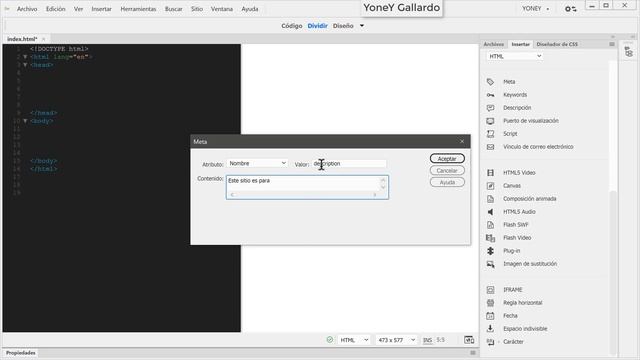Insert an Espacio indivisible
Viewport: 640px width, 360px height.
(x=525, y=329)
